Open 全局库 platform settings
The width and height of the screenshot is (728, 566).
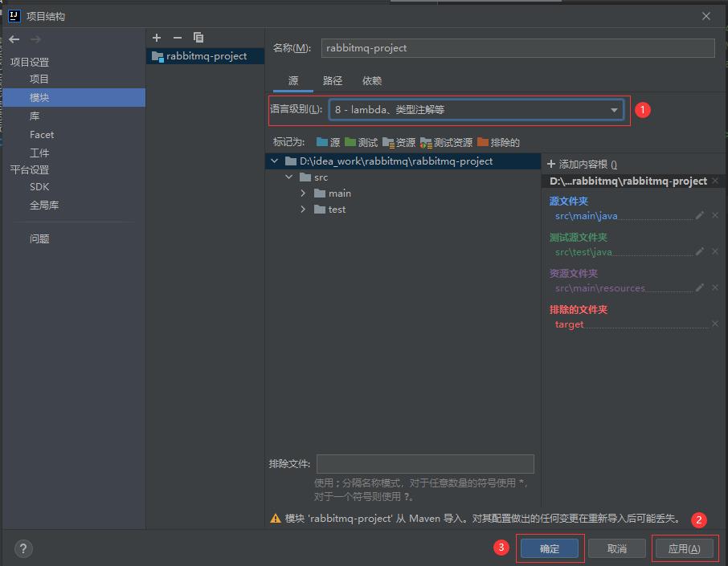click(44, 205)
